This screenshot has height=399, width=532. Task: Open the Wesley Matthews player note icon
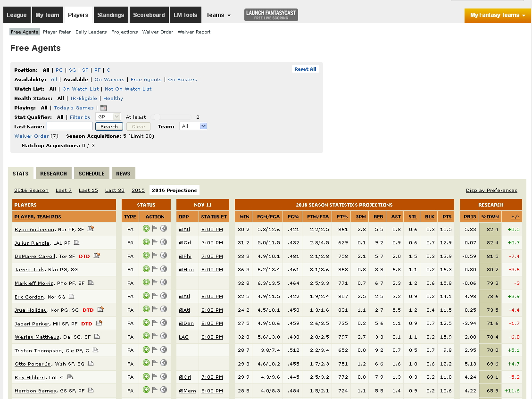point(97,337)
